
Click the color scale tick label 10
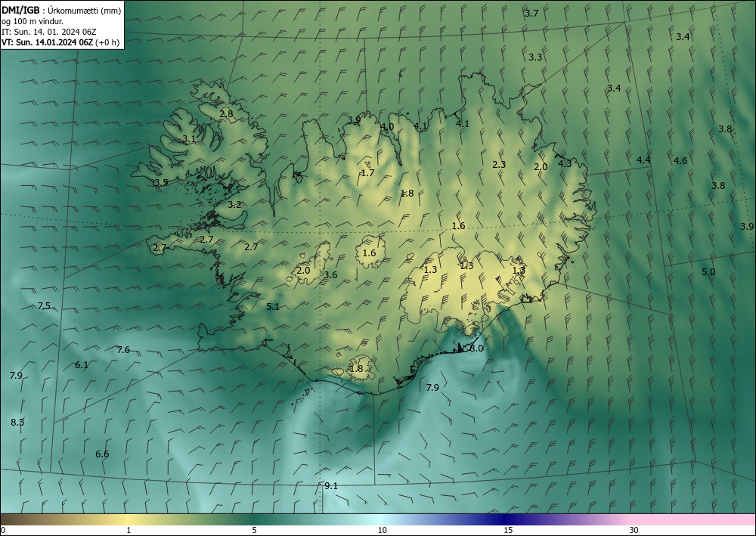pos(382,530)
